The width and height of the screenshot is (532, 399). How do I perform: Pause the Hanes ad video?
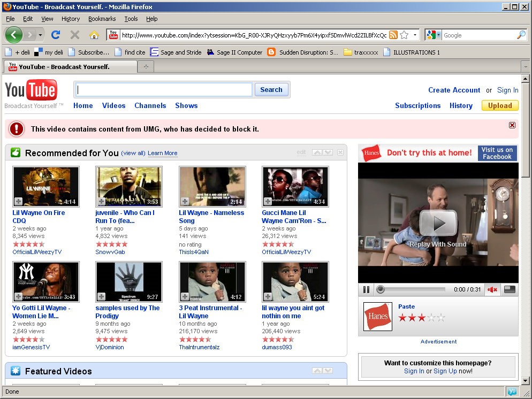pyautogui.click(x=366, y=289)
